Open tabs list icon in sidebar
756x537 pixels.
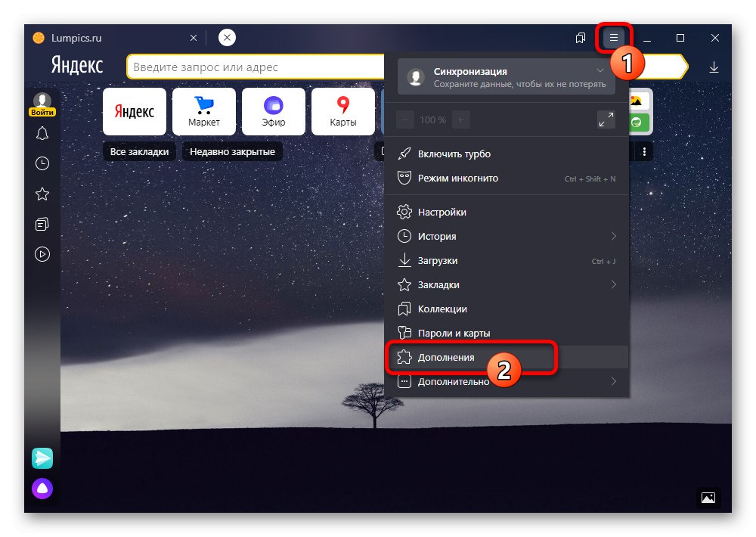coord(42,225)
